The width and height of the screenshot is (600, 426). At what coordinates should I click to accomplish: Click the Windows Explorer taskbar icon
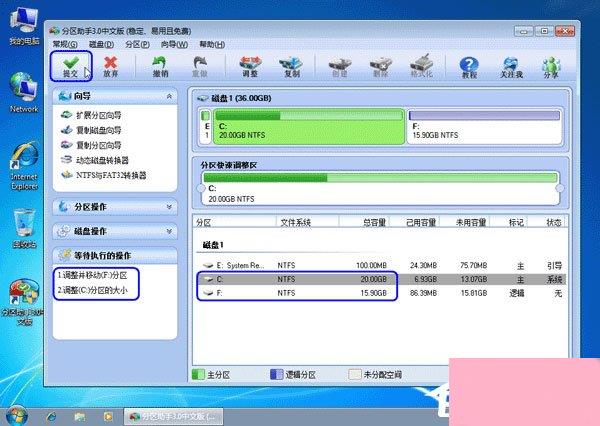point(80,416)
